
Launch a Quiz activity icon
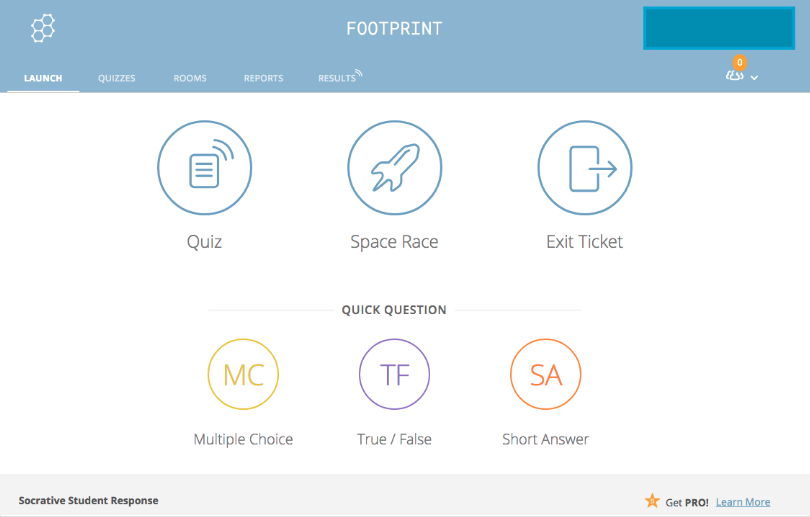204,167
